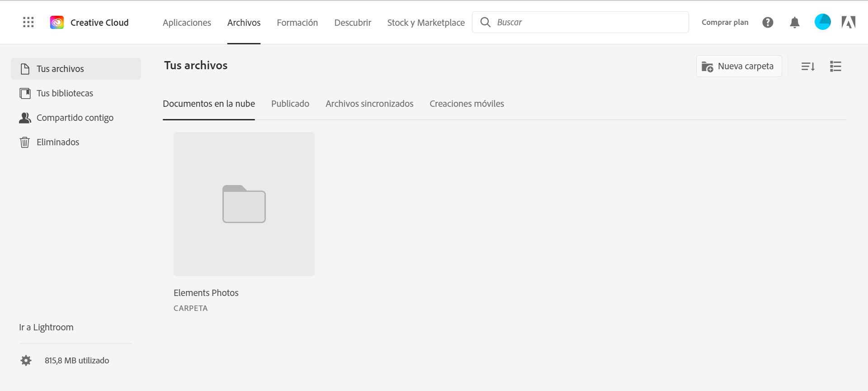Click the Creative Cloud rainbow logo icon
Screen dimensions: 868x391
(57, 22)
